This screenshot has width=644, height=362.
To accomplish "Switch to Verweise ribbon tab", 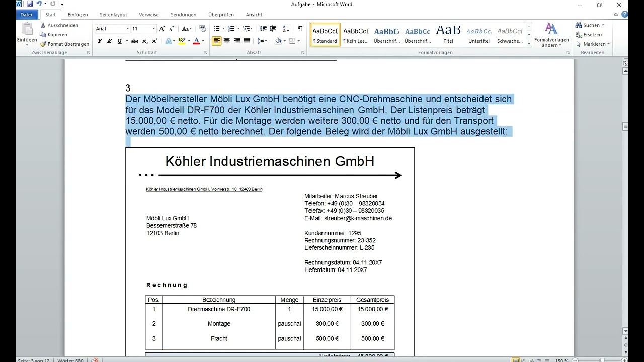I will [149, 15].
